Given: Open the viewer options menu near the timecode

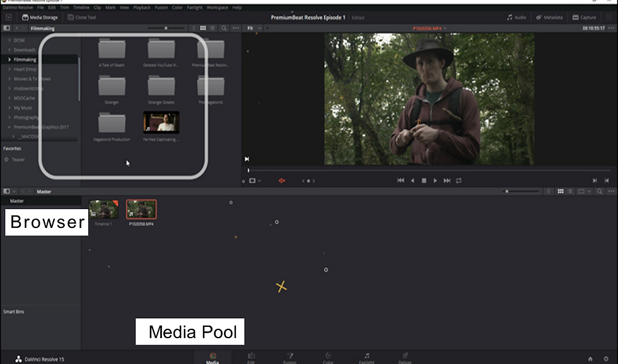Looking at the screenshot, I should coord(611,28).
